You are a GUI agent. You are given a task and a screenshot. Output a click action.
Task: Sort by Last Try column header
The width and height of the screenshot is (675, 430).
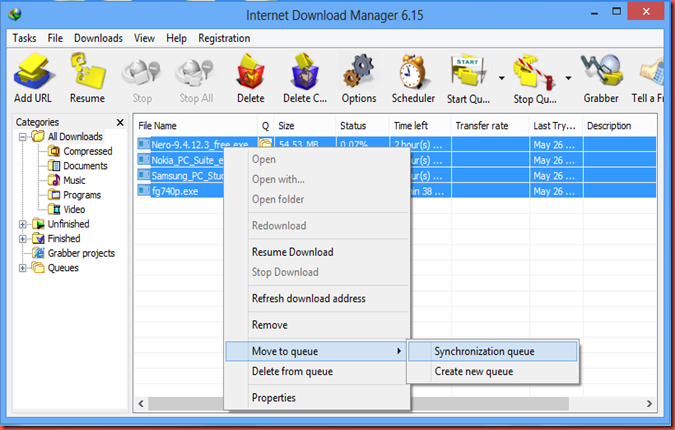pyautogui.click(x=556, y=126)
